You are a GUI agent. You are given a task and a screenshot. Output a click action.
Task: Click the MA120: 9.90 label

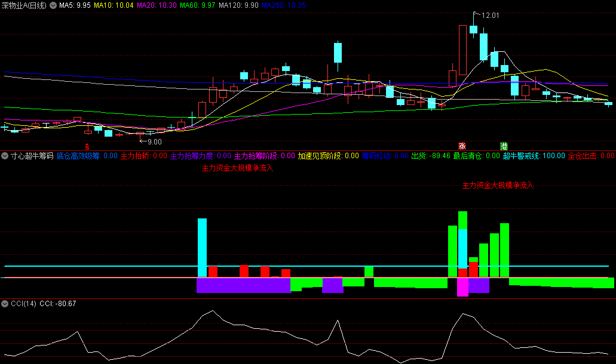click(238, 5)
